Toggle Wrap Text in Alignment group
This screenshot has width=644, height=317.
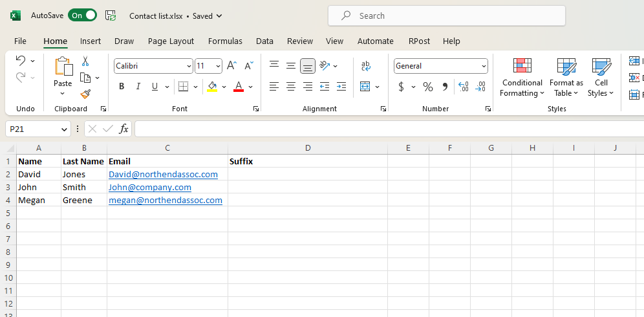point(366,66)
